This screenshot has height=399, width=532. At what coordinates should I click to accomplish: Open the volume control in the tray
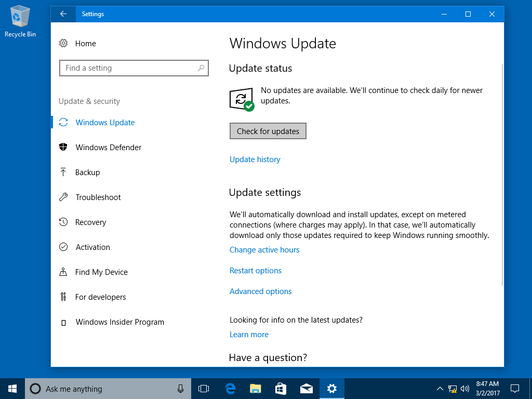465,388
